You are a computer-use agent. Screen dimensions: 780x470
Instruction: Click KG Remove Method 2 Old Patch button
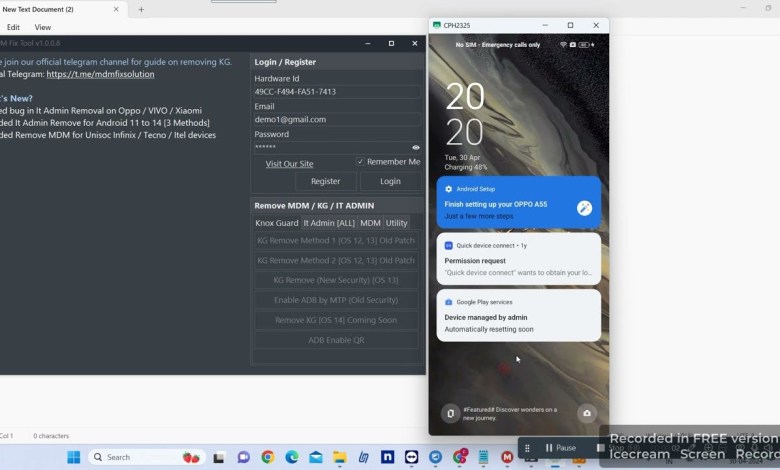[x=336, y=261]
